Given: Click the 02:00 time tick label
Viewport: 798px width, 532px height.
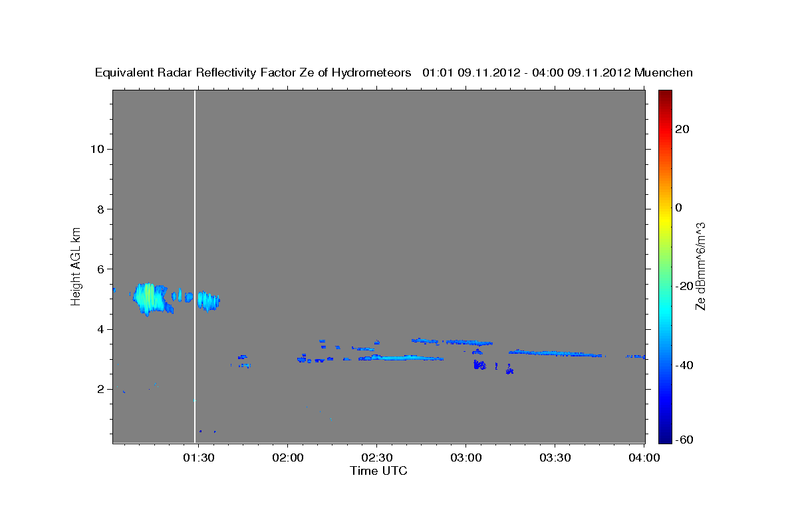Looking at the screenshot, I should pos(288,458).
